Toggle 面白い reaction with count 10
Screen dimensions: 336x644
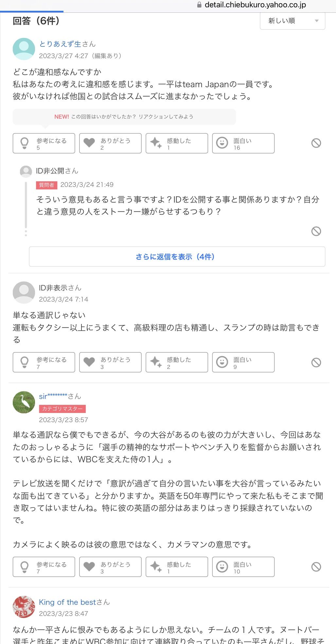[243, 567]
